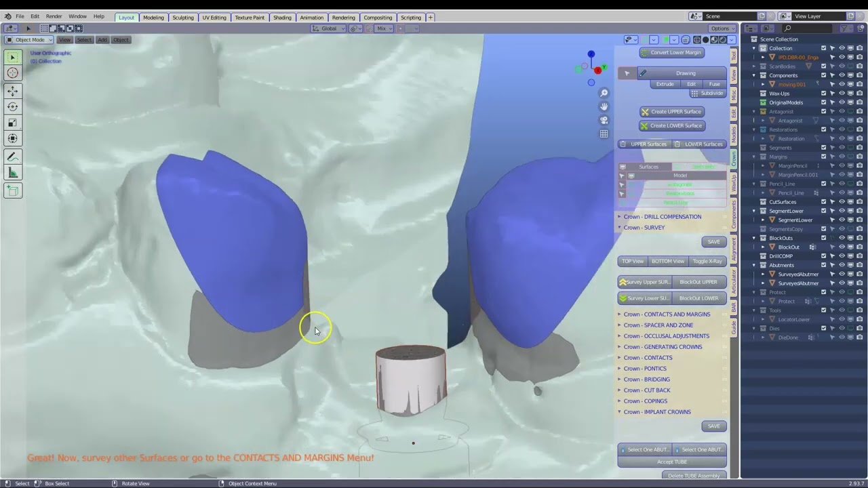Screen dimensions: 868x488
Task: Toggle X-ray shading icon in the viewport header
Action: click(x=686, y=39)
